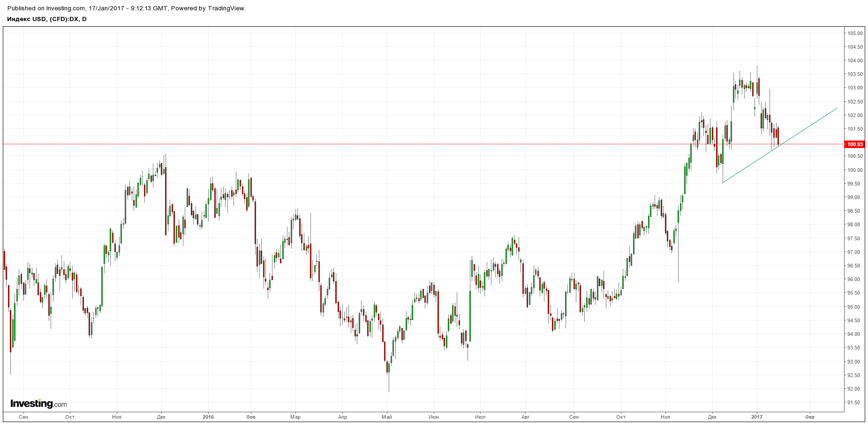
Task: Click the 101.50 price axis label
Action: (x=855, y=129)
